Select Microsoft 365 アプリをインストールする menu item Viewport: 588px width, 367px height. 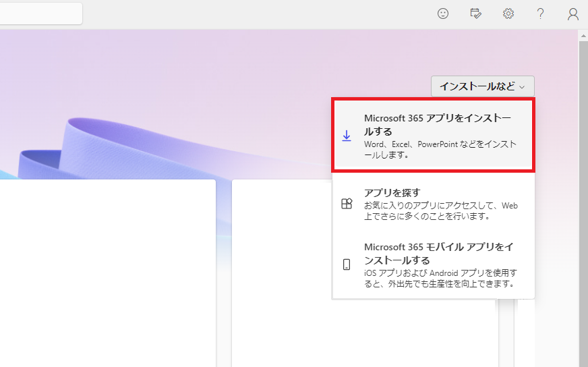pyautogui.click(x=433, y=135)
